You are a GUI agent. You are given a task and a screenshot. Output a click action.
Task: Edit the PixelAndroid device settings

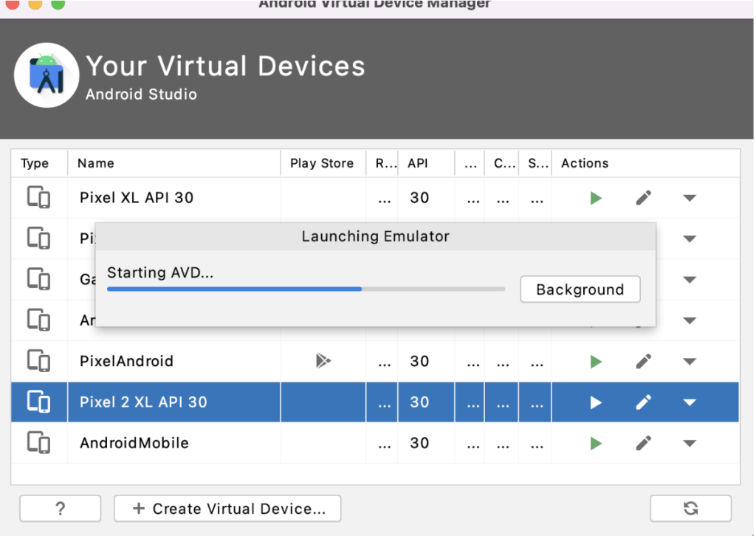coord(643,361)
